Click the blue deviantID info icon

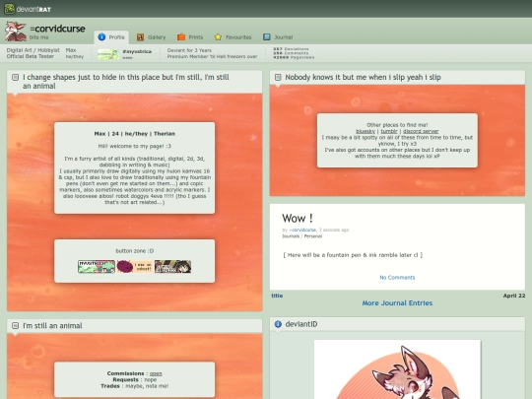(278, 324)
